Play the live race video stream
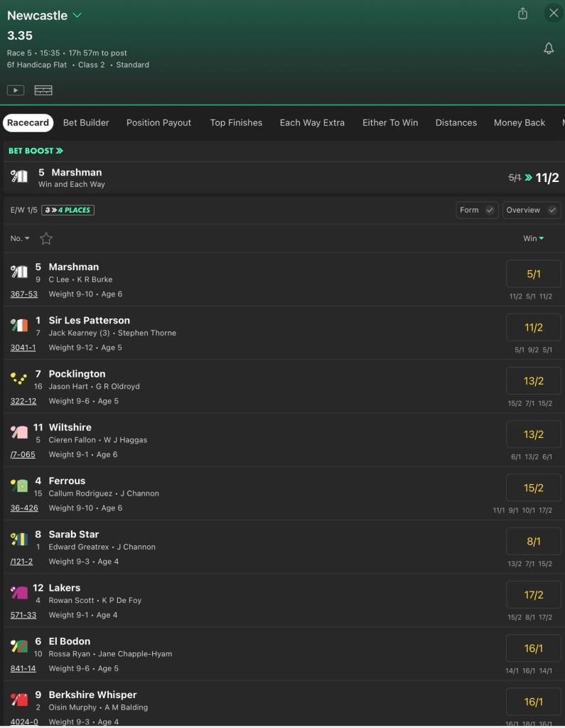Viewport: 565px width, 728px height. click(x=16, y=90)
